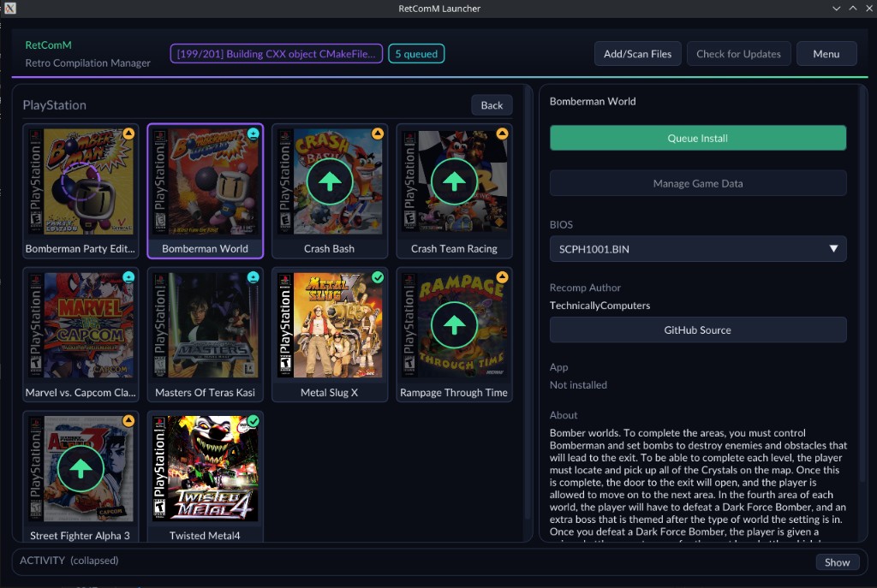Screen dimensions: 877x588
Task: Click the Crash Bash title label
Action: pyautogui.click(x=330, y=249)
